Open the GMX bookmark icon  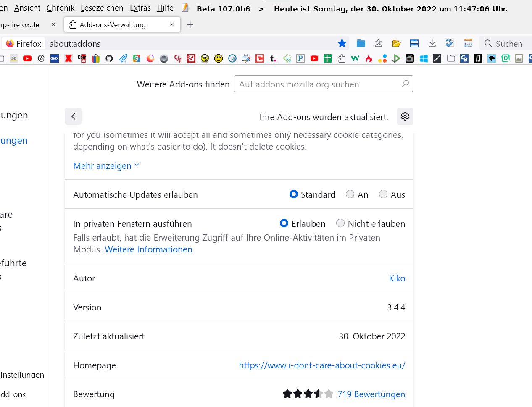click(55, 58)
